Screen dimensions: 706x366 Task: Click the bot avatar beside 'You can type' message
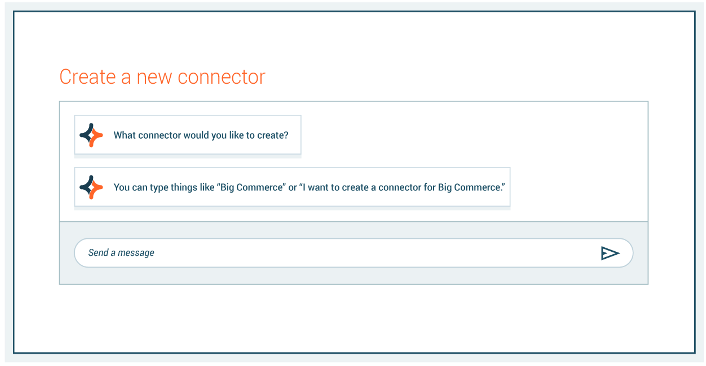(x=91, y=187)
